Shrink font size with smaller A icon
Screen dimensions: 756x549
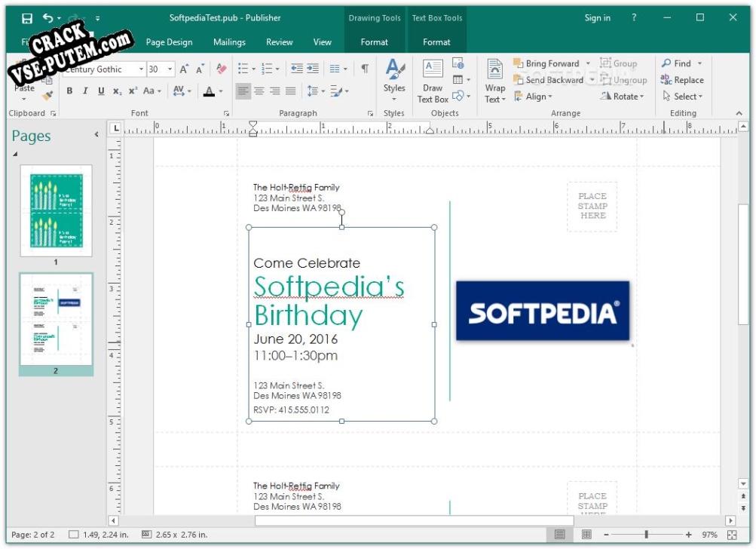(x=200, y=69)
